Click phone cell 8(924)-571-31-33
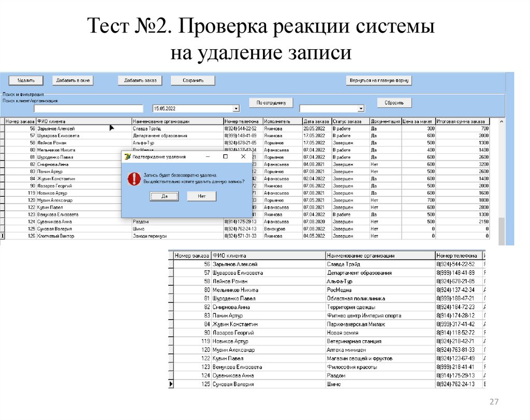This screenshot has height=420, width=530. [243, 236]
